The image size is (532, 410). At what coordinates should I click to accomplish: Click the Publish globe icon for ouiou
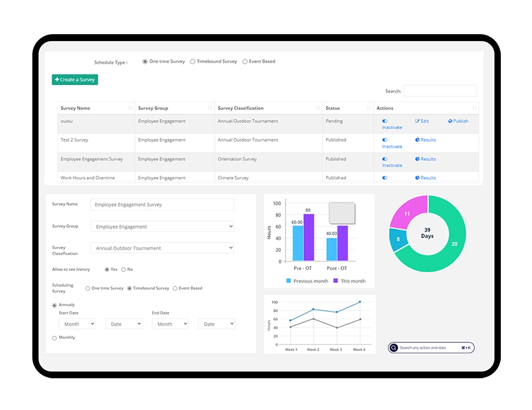tap(451, 121)
